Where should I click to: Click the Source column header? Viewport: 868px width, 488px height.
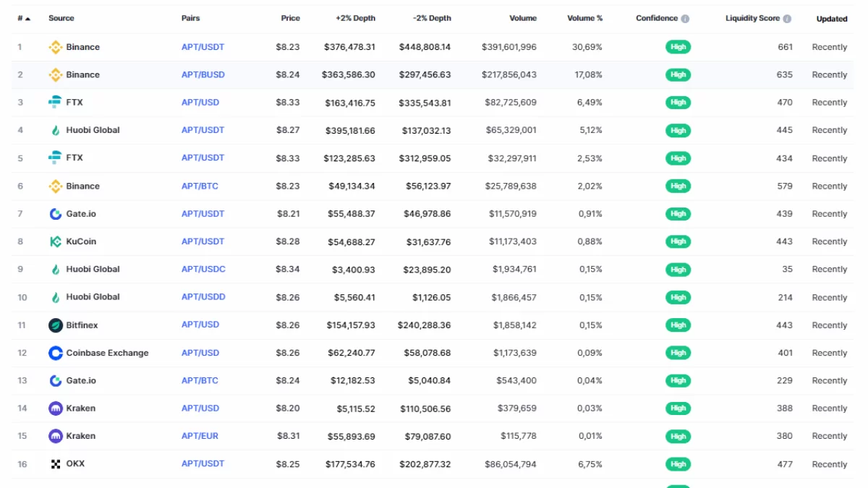[x=61, y=18]
